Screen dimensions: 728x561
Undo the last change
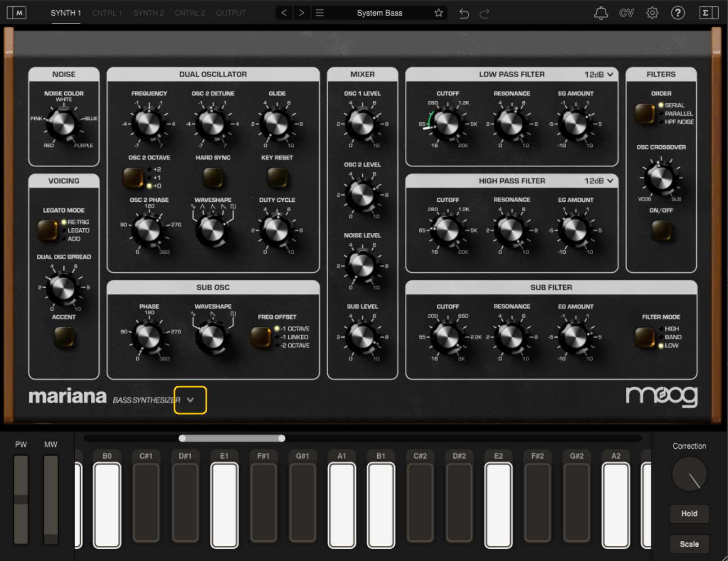464,13
